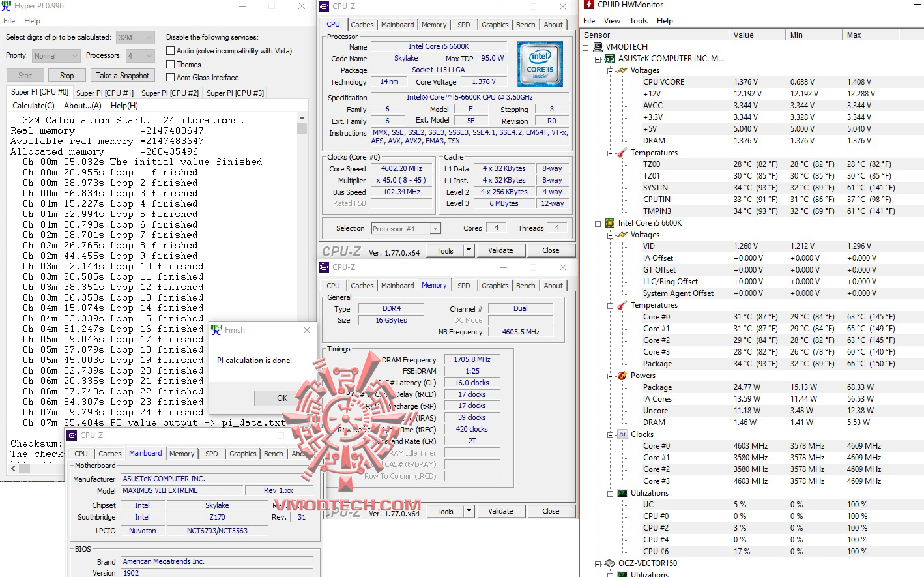Image resolution: width=924 pixels, height=577 pixels.
Task: Click the computer icon next to VMODTECH
Action: pyautogui.click(x=600, y=46)
